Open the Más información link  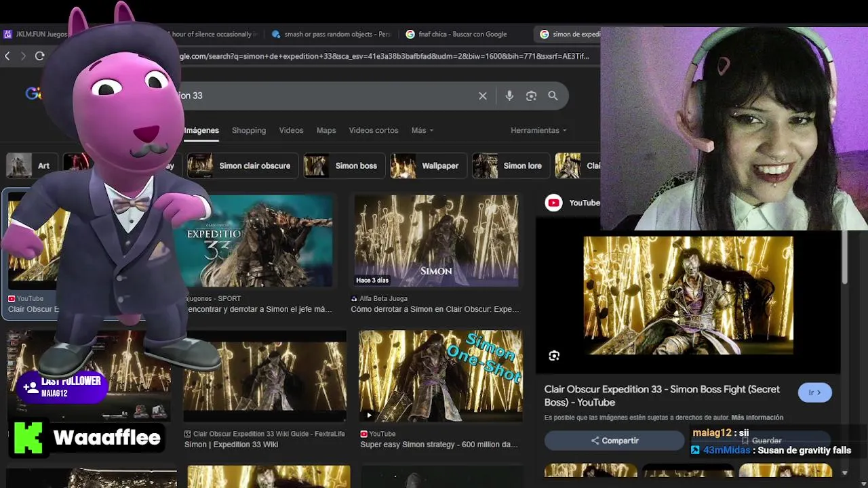(x=757, y=418)
